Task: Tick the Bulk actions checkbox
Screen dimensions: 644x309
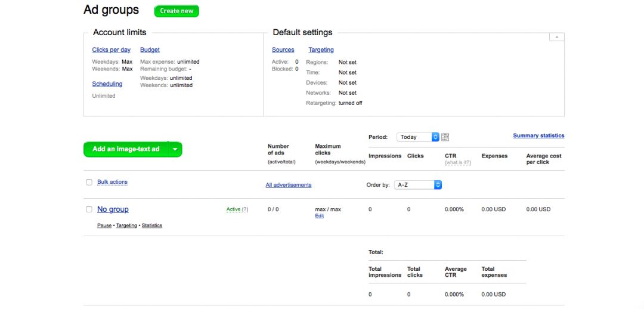Action: (x=89, y=182)
